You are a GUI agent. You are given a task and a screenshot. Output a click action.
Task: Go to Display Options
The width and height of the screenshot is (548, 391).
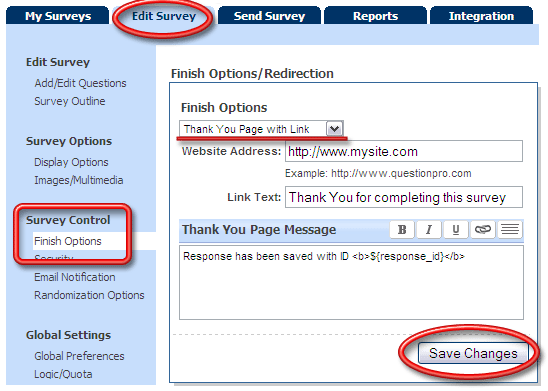(x=71, y=162)
